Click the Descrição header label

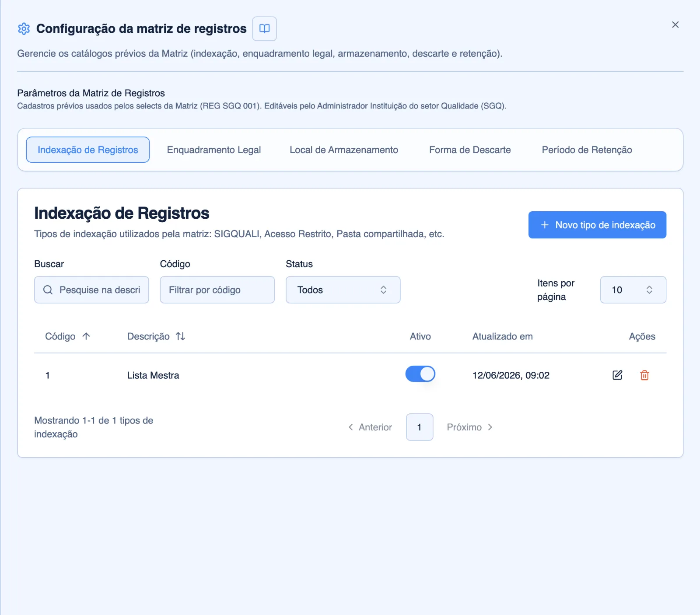tap(148, 336)
